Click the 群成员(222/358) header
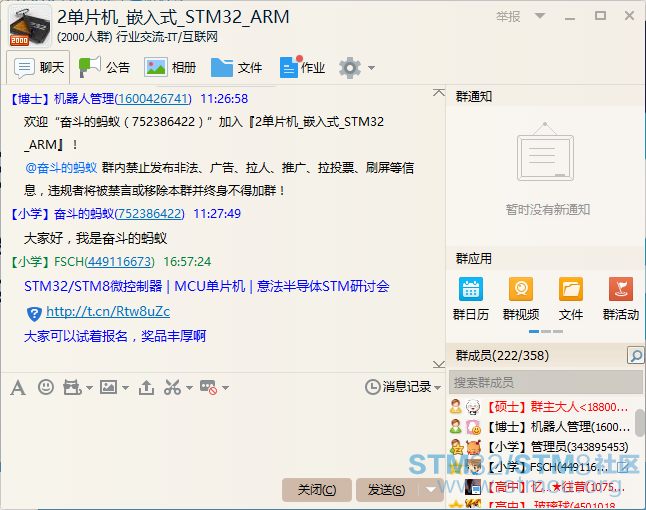The image size is (646, 510). click(x=502, y=355)
